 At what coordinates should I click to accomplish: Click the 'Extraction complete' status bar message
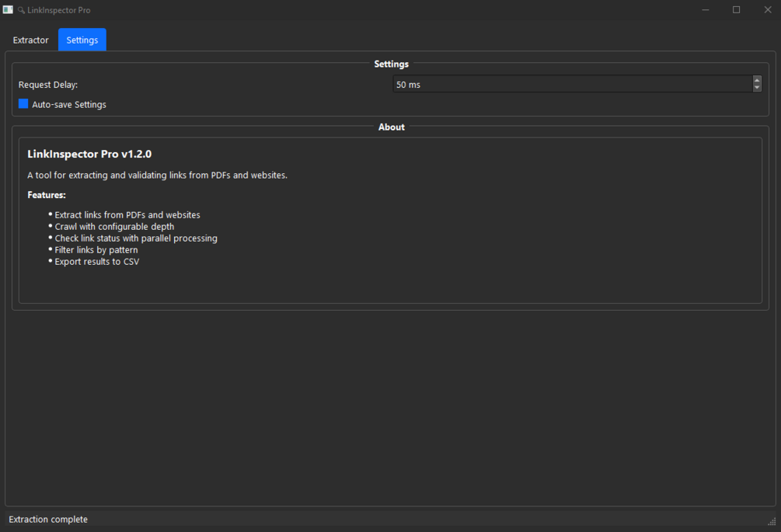pos(48,519)
